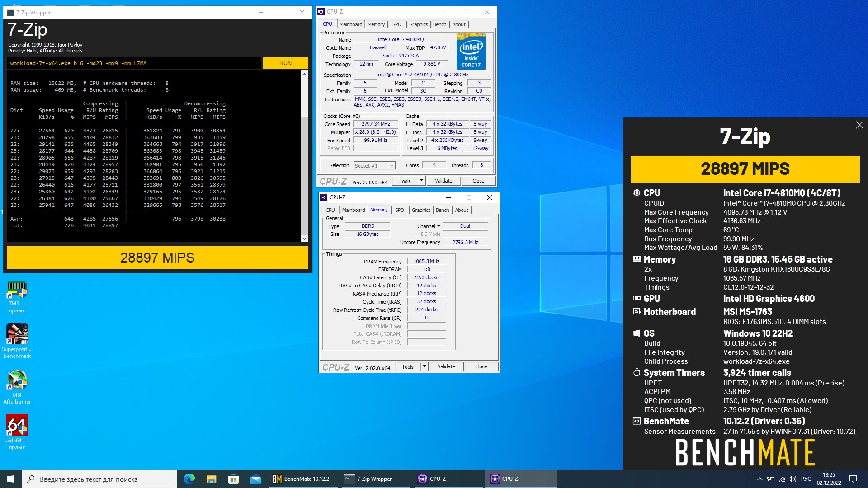Open TM5 desktop shortcut

(x=17, y=297)
